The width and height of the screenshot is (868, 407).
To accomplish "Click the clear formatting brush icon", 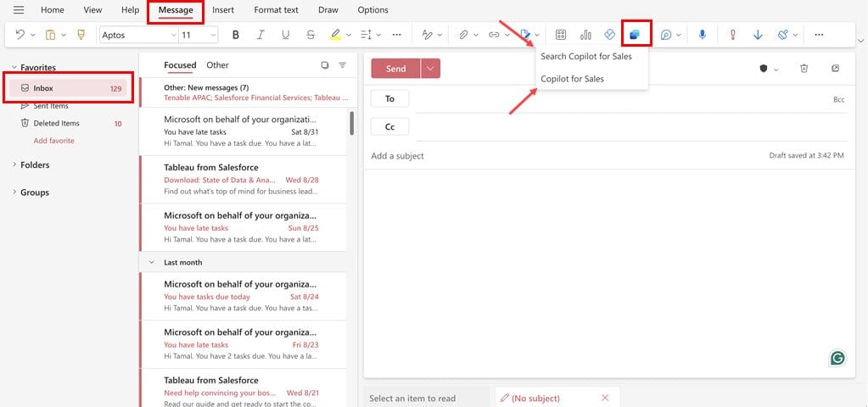I will [783, 35].
